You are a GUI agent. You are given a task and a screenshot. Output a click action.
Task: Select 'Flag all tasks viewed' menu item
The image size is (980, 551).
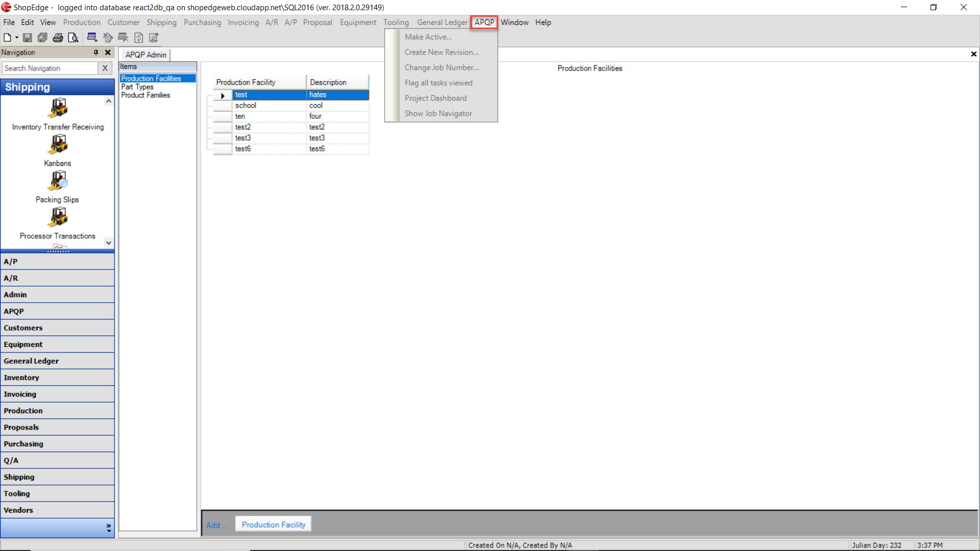(x=439, y=82)
